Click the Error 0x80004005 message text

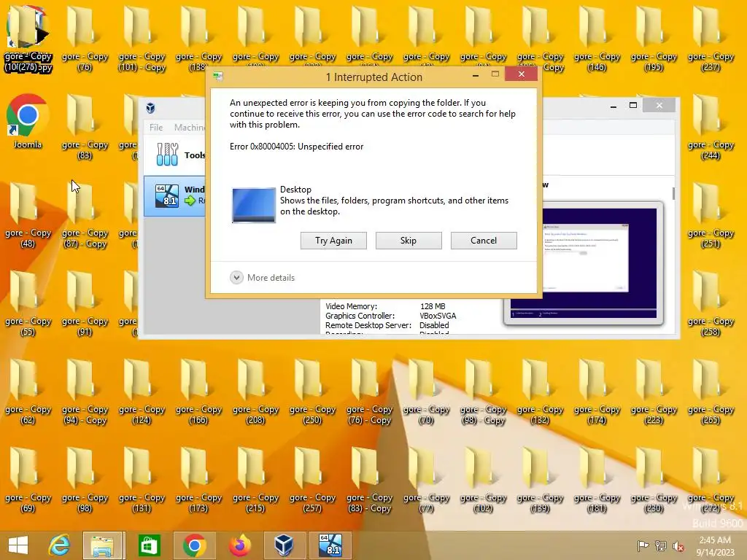[296, 147]
